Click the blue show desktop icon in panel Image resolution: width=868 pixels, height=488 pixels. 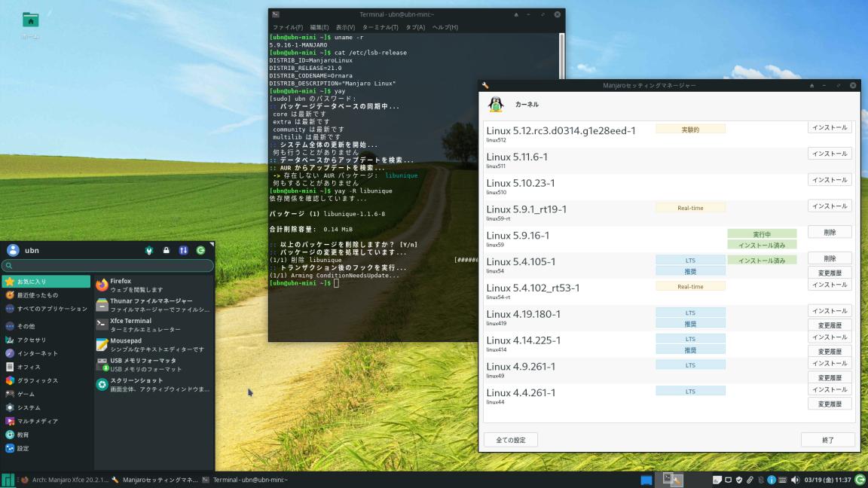click(646, 480)
